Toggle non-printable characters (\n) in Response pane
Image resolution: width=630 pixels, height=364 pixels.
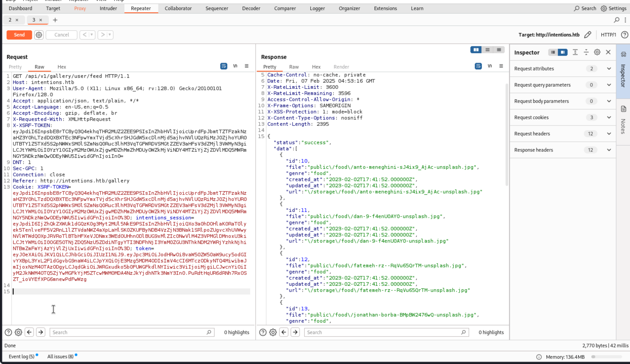pyautogui.click(x=490, y=66)
